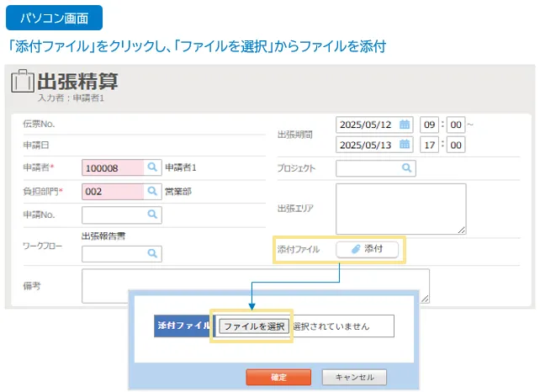Open the calendar for start date 2025/05/12
Screen dimensions: 540x392
(x=405, y=124)
